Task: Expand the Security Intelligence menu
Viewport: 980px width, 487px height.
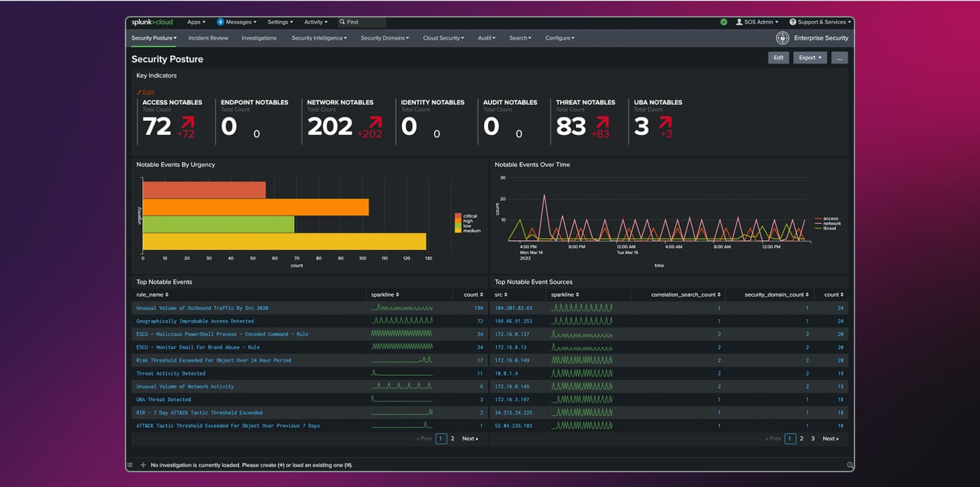Action: [319, 38]
